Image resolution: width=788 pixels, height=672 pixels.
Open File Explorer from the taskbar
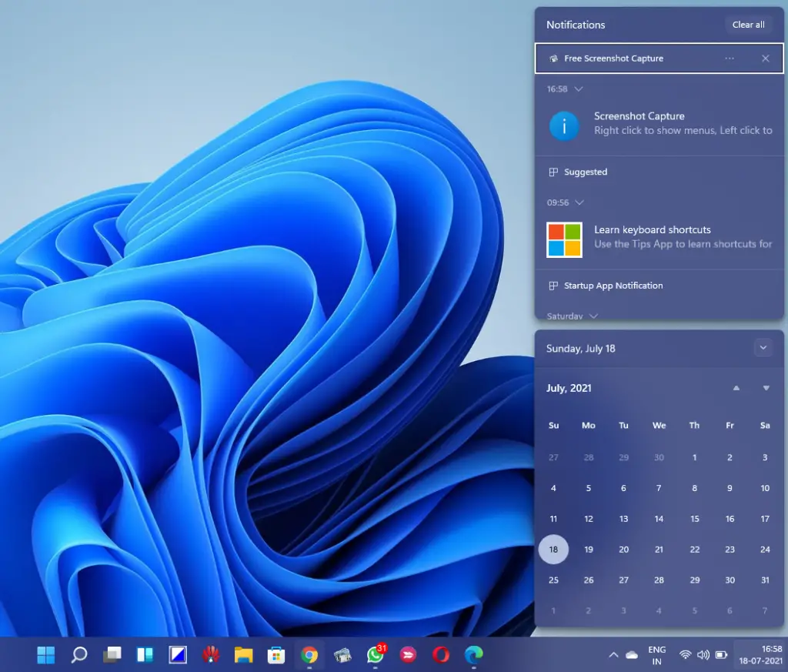click(x=243, y=655)
